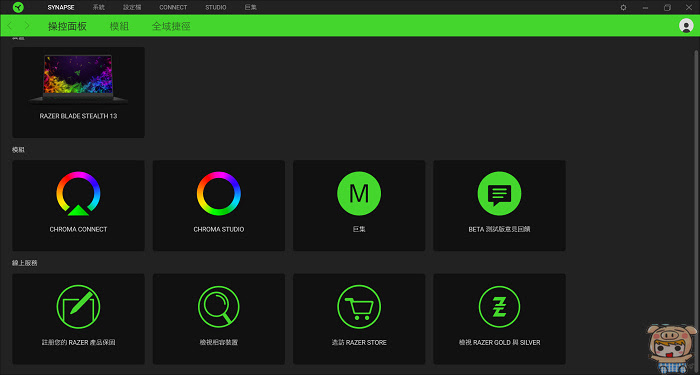
Task: Open the 設定檔 tab
Action: [132, 8]
